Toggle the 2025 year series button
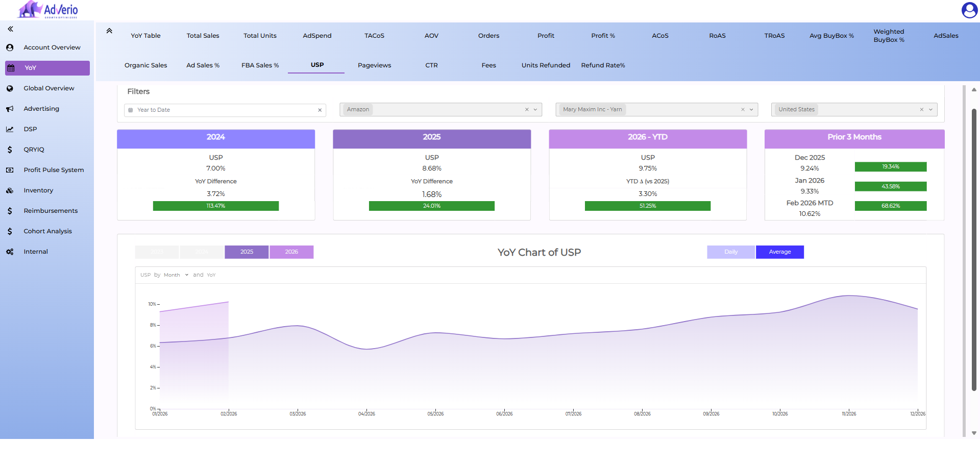This screenshot has height=465, width=980. coord(247,252)
